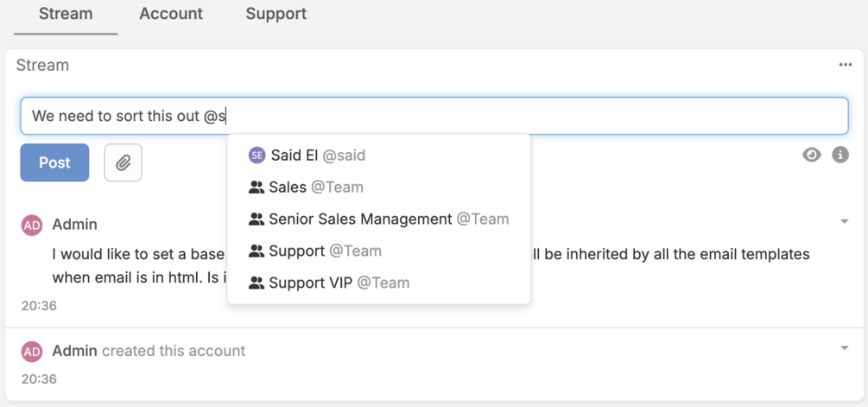This screenshot has width=868, height=407.
Task: Click into the stream message text field
Action: click(x=518, y=116)
